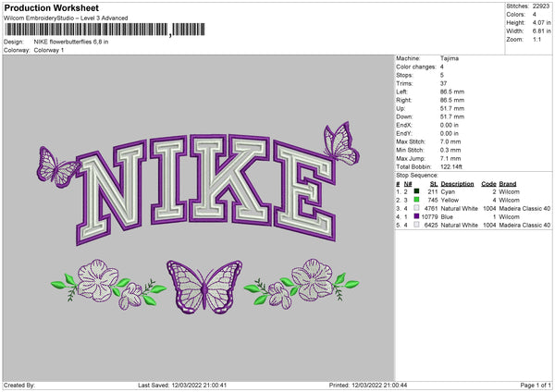Select the Width value "6.81 in"
This screenshot has width=555, height=392.
pyautogui.click(x=541, y=31)
